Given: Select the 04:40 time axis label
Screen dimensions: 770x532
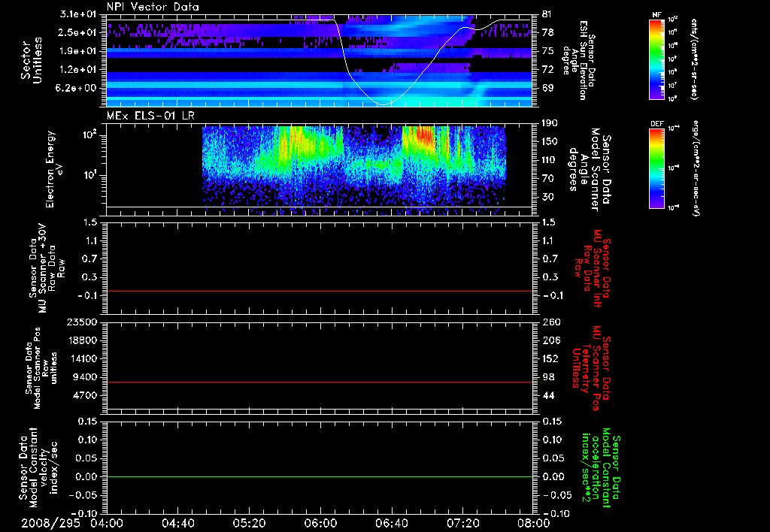Looking at the screenshot, I should 177,523.
